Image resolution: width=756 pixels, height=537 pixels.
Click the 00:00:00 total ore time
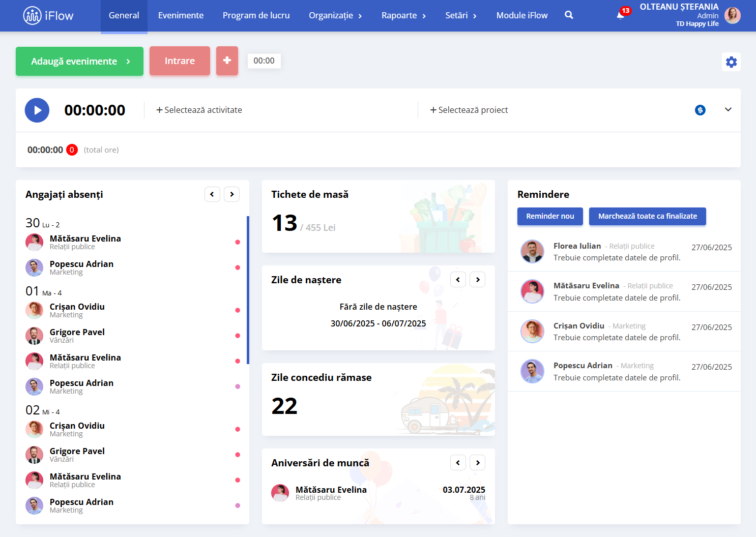(x=45, y=150)
